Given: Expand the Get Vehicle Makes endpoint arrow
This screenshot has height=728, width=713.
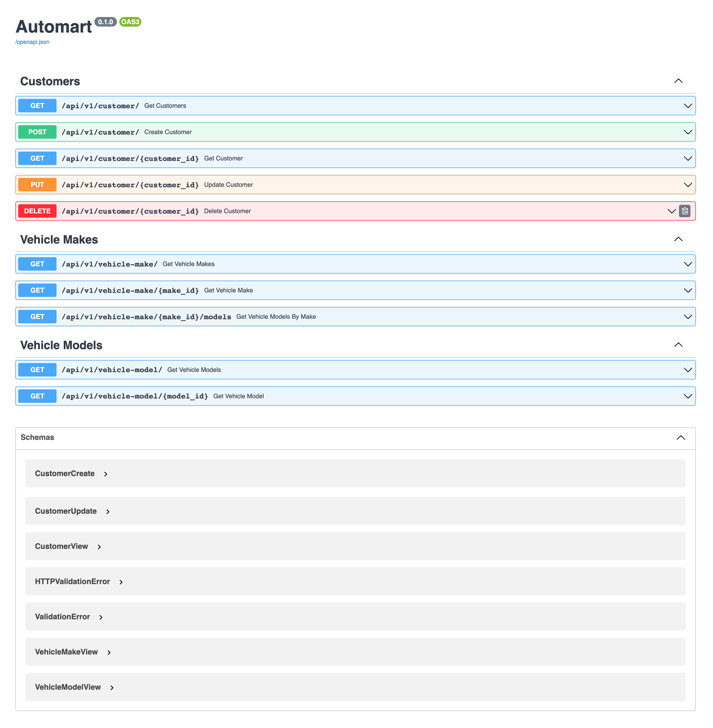Looking at the screenshot, I should (688, 264).
